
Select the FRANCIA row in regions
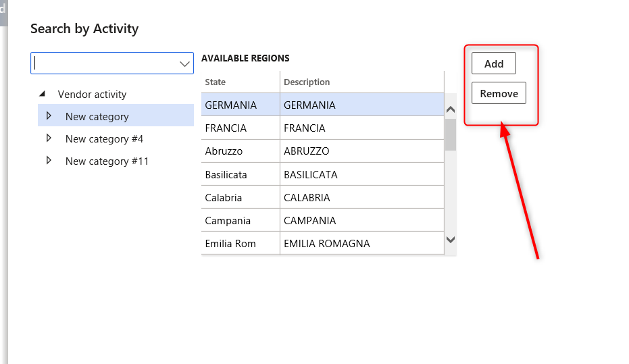click(226, 128)
